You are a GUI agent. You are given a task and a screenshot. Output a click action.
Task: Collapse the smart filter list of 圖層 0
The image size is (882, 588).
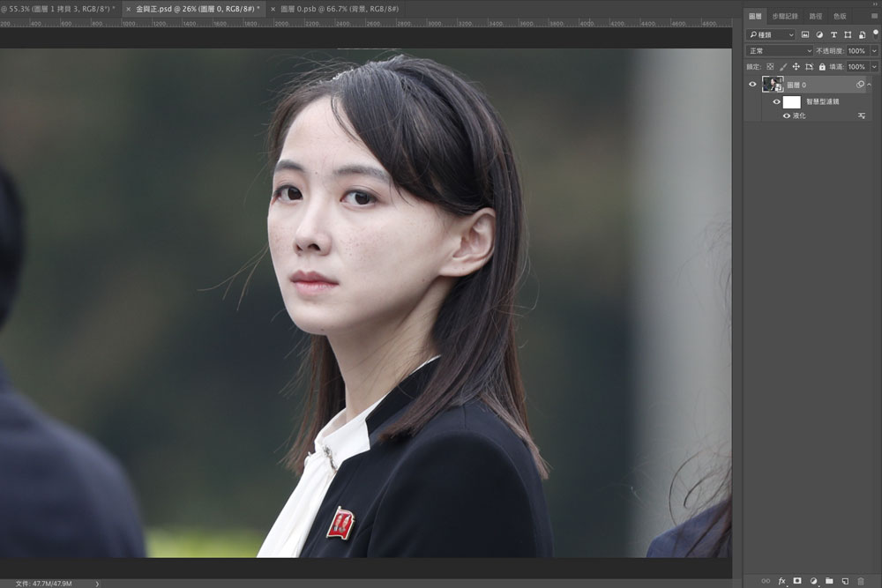pos(871,85)
